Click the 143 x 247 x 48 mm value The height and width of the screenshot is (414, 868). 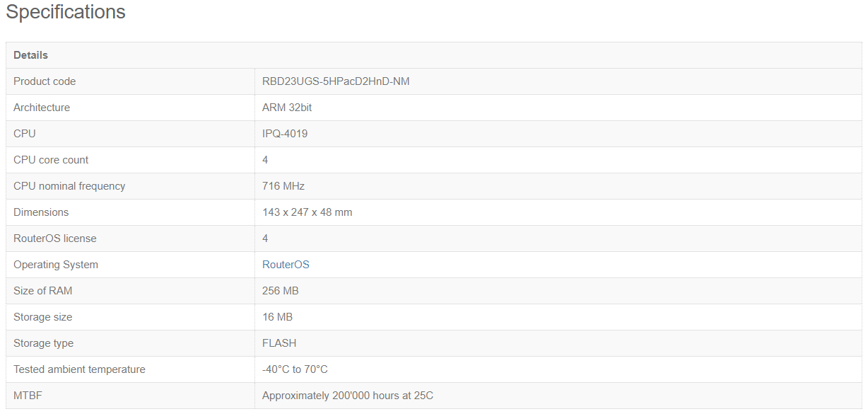(307, 212)
